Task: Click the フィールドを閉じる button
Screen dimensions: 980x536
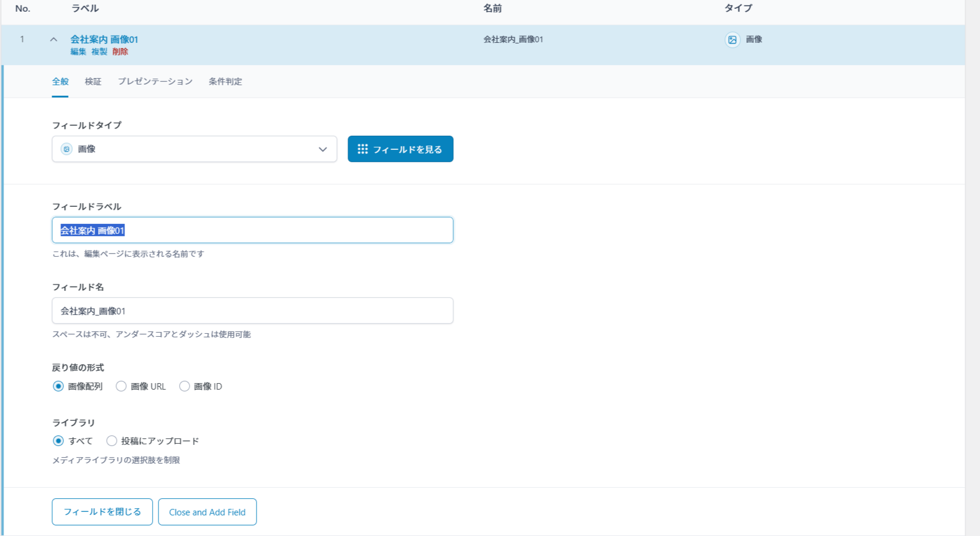Action: click(102, 512)
